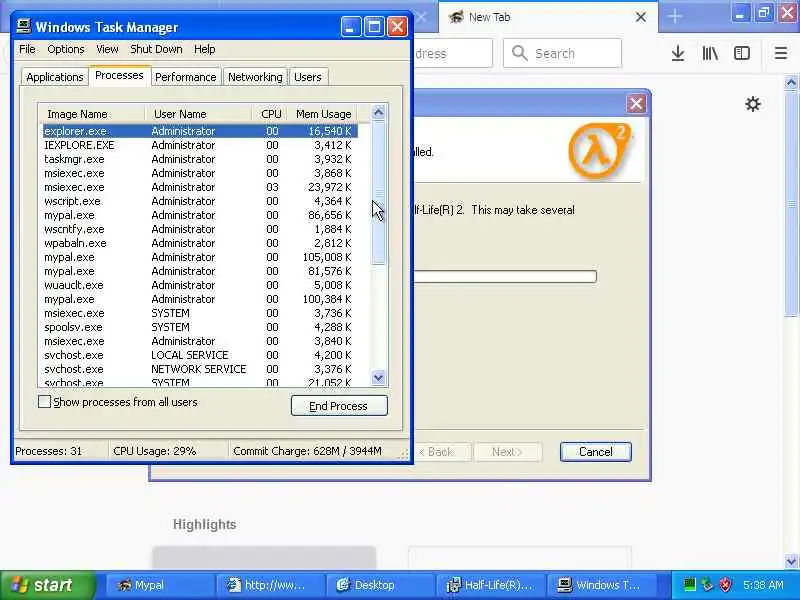Viewport: 800px width, 600px height.
Task: Switch to the Applications tab
Action: [x=55, y=77]
